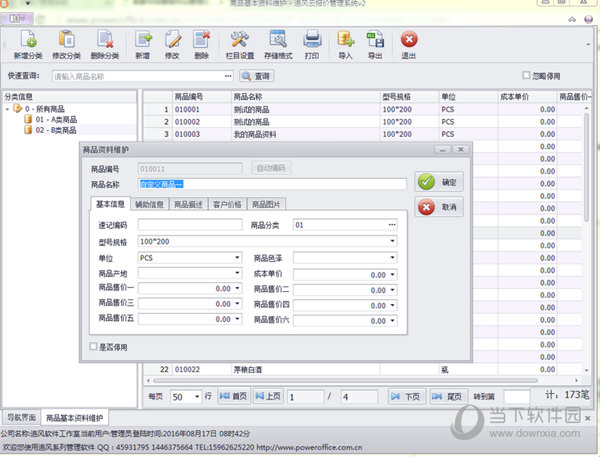This screenshot has width=600, height=457.
Task: Click the current page number field
Action: [x=305, y=397]
